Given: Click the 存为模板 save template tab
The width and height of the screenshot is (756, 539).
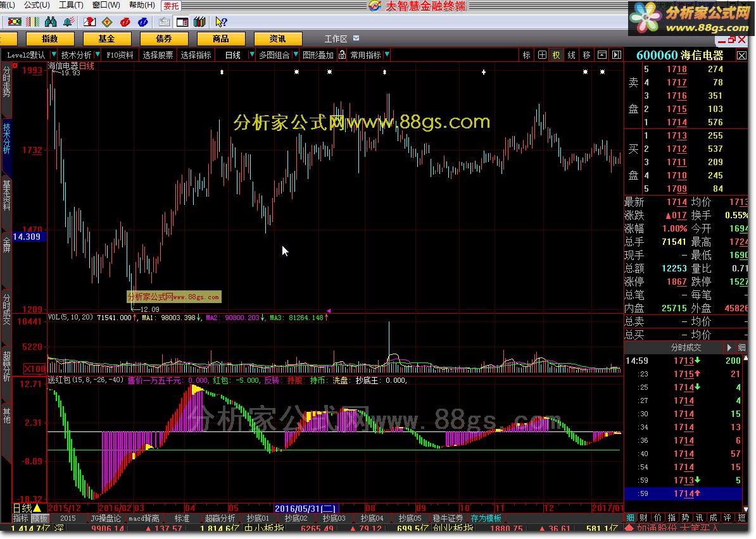Looking at the screenshot, I should (486, 518).
